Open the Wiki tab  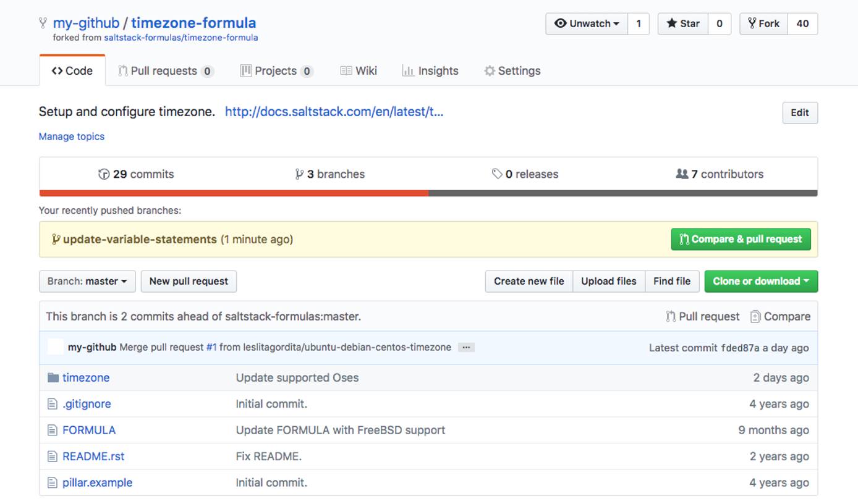coord(359,70)
